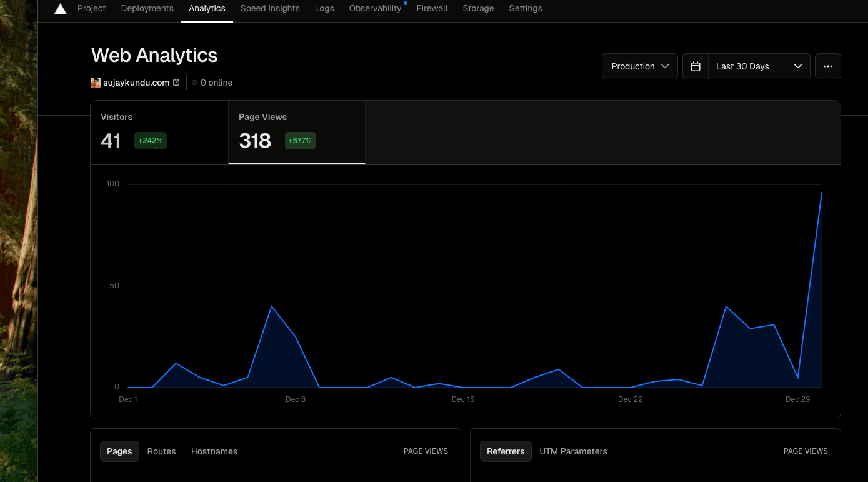Click the external link icon beside sujaykundu.com

point(177,82)
